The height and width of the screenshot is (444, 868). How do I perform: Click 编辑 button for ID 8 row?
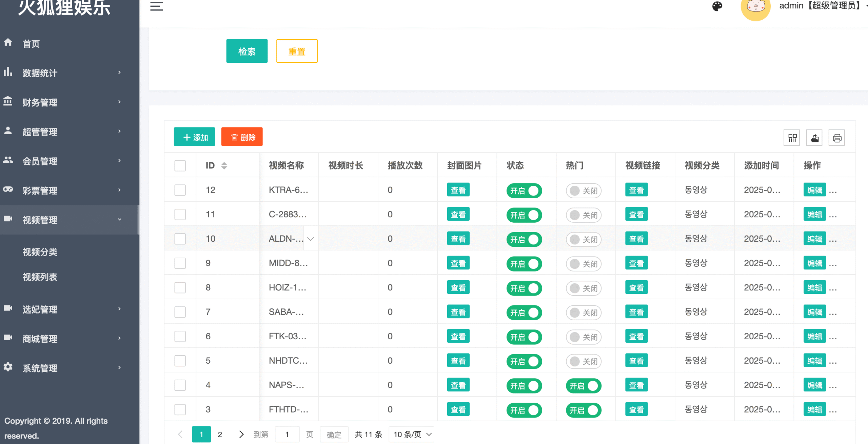[814, 288]
